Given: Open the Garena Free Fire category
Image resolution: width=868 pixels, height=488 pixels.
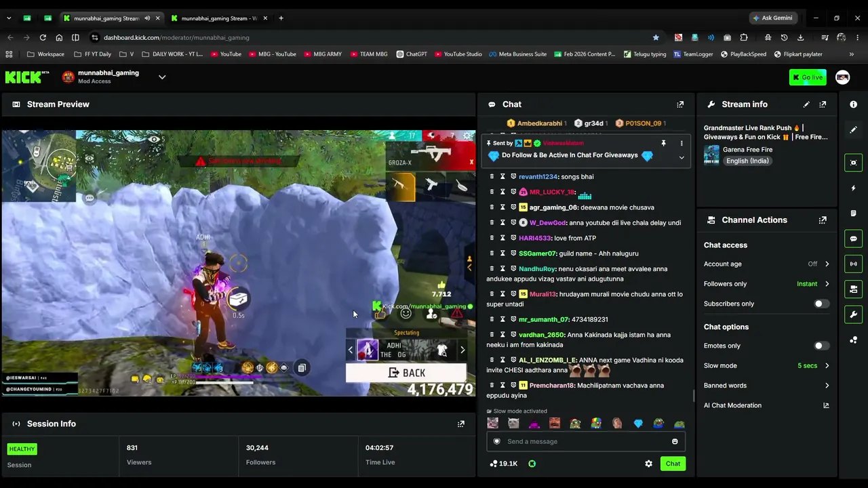Looking at the screenshot, I should point(747,150).
